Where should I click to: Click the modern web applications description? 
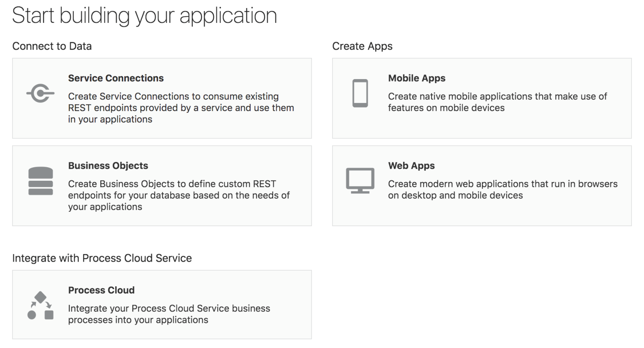tap(503, 190)
